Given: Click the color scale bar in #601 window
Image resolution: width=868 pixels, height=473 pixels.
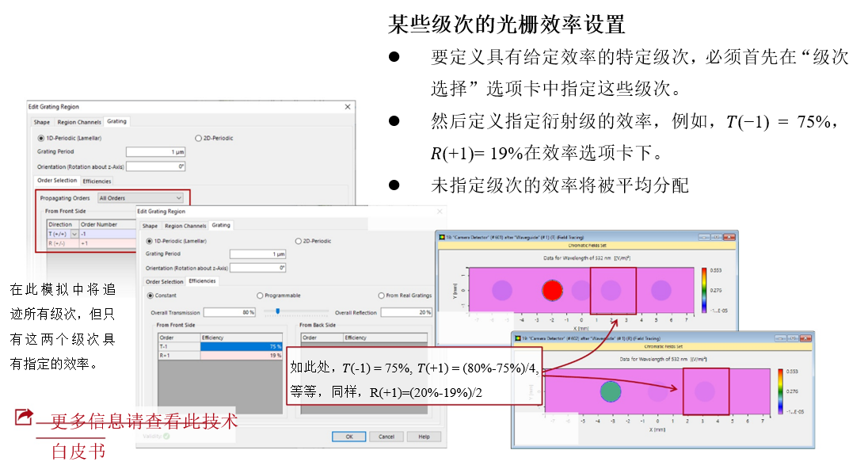Looking at the screenshot, I should [x=703, y=290].
